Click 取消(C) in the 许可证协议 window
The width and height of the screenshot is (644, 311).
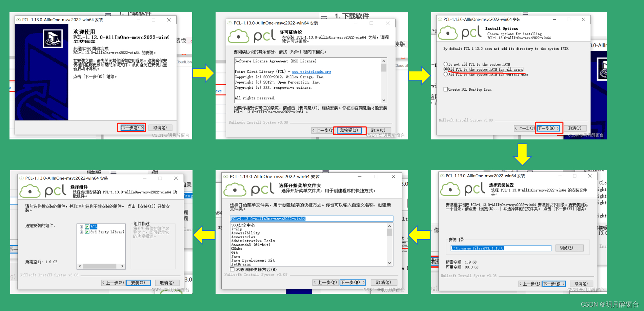click(378, 130)
